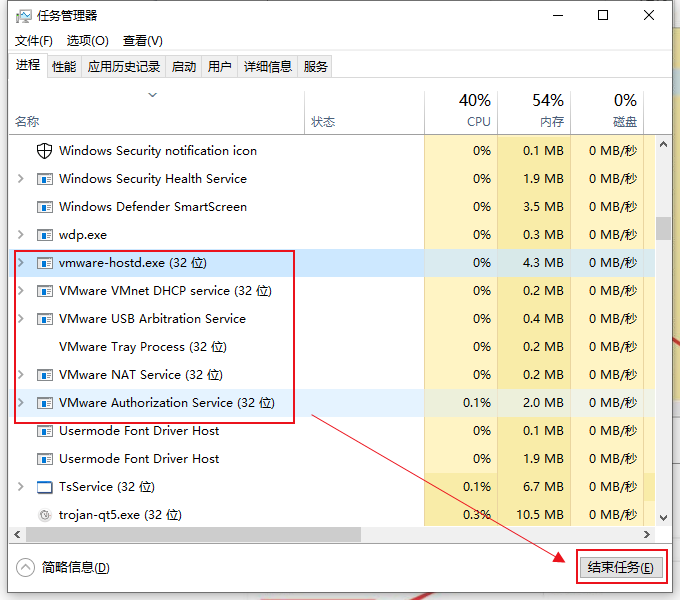Switch to the 进程 tab

(x=28, y=65)
